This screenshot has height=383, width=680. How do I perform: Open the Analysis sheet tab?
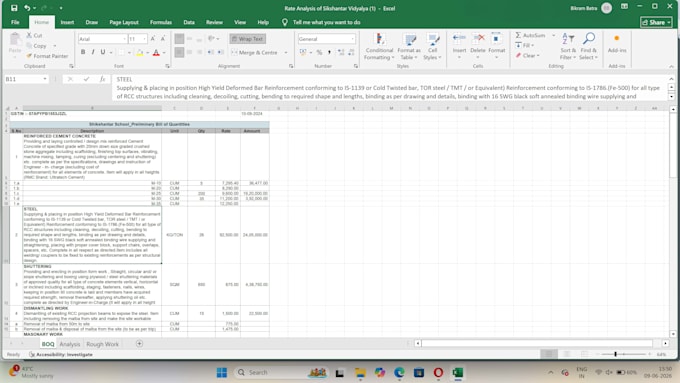point(70,344)
